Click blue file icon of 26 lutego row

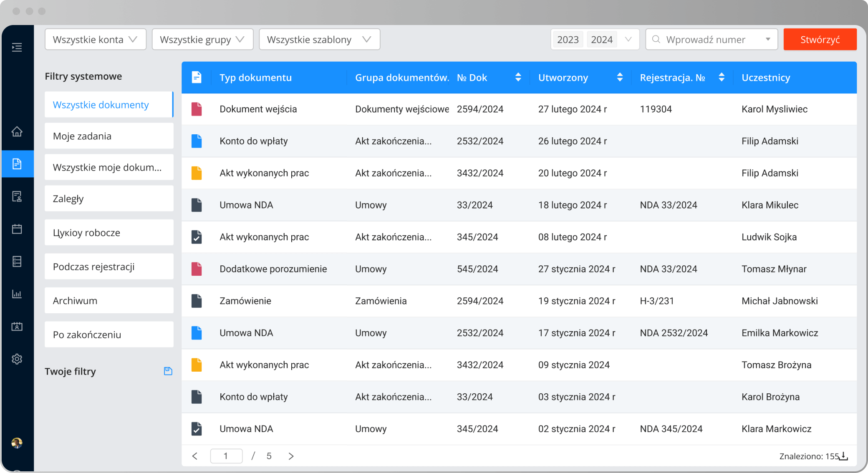[x=197, y=141]
